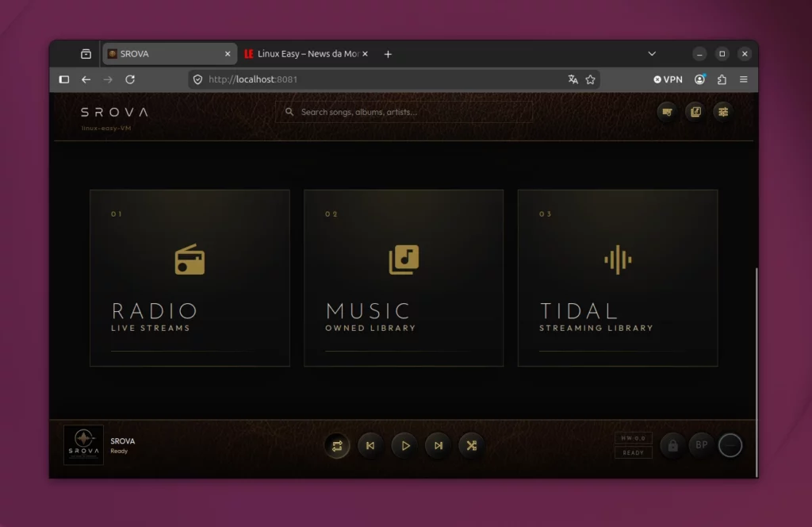The image size is (812, 527).
Task: Maximize the browser window
Action: [722, 54]
